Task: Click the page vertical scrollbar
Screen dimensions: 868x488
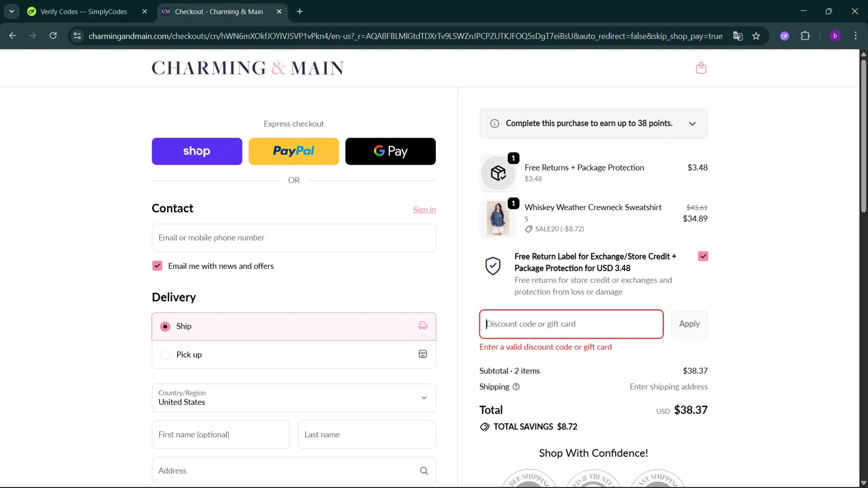Action: (863, 136)
